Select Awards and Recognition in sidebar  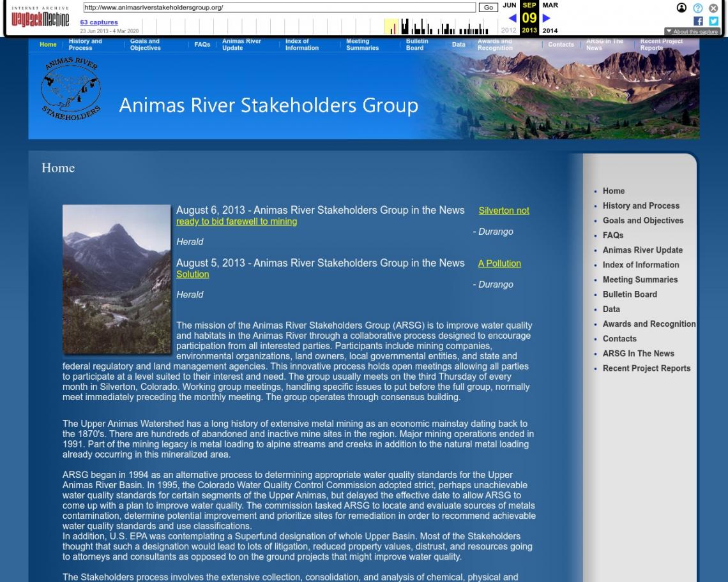coord(649,324)
